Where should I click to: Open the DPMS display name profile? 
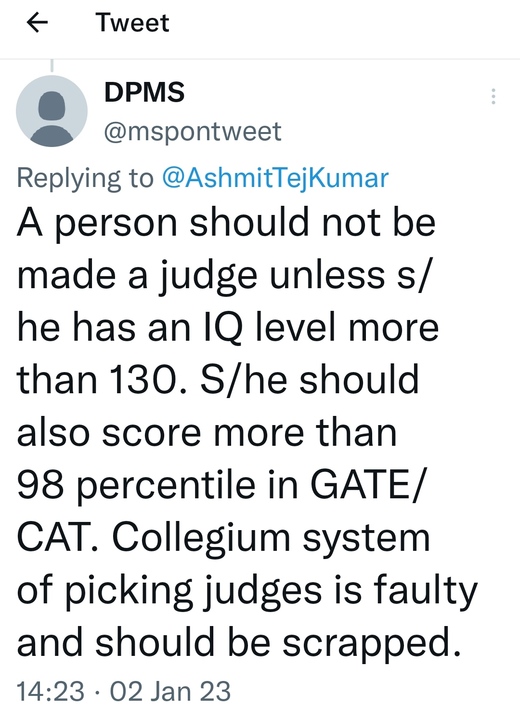144,91
